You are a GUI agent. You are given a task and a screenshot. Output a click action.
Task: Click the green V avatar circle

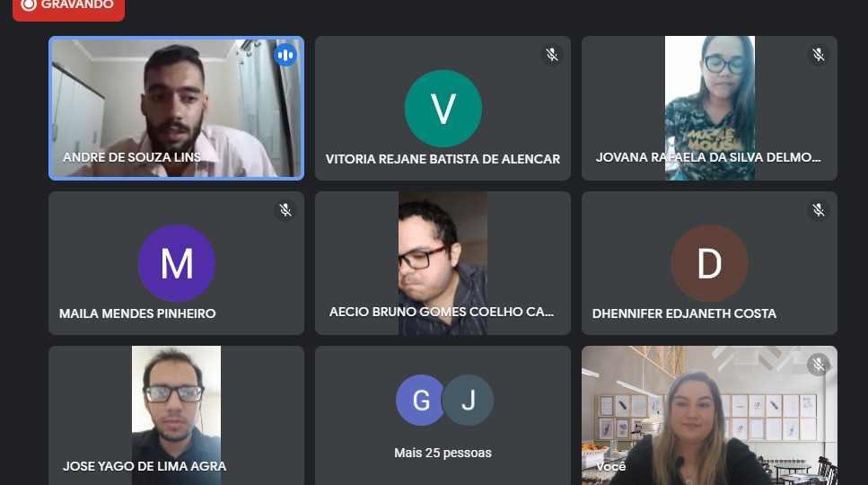(x=443, y=109)
